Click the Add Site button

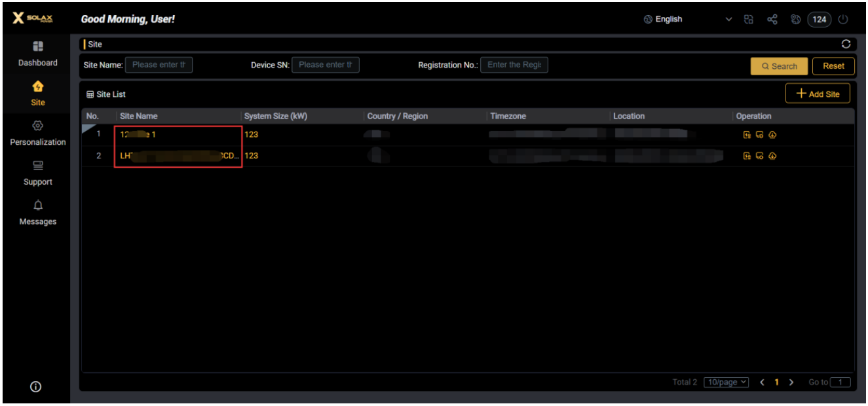point(818,94)
